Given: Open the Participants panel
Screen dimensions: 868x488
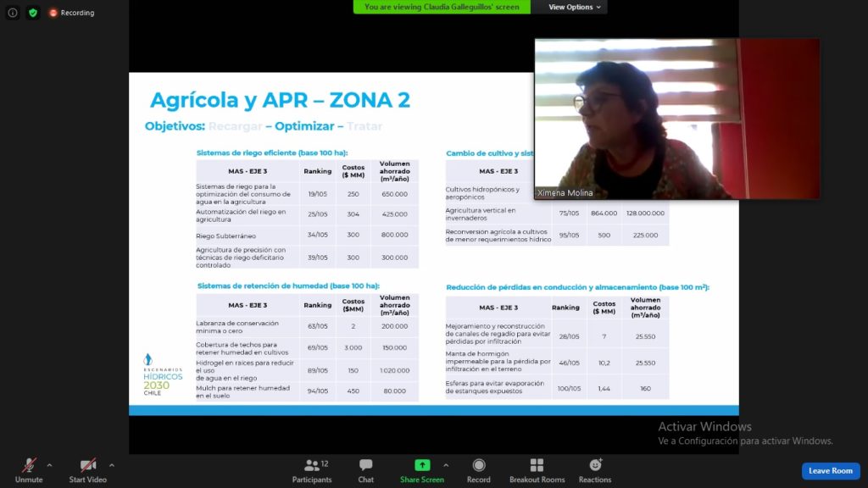Looking at the screenshot, I should 312,466.
